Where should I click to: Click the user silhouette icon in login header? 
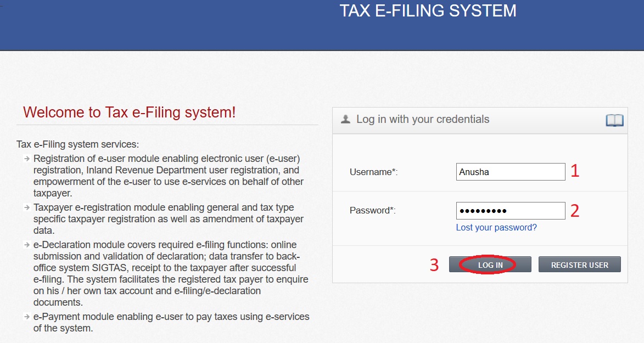tap(345, 119)
